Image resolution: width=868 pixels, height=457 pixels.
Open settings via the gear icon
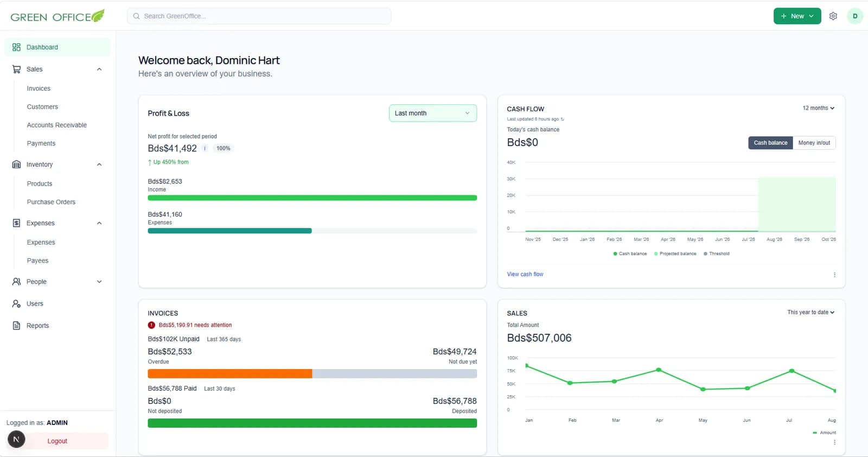(x=833, y=16)
